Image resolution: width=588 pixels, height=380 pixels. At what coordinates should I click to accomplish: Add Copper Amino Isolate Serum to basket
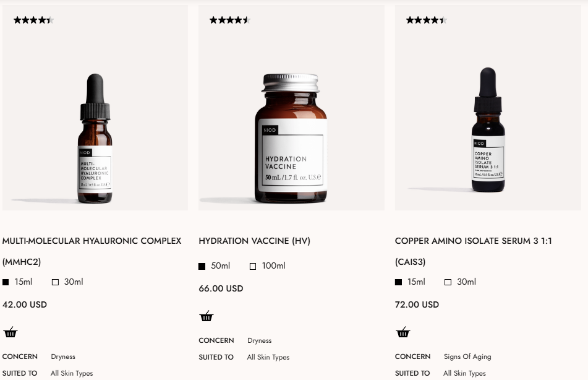click(x=403, y=332)
